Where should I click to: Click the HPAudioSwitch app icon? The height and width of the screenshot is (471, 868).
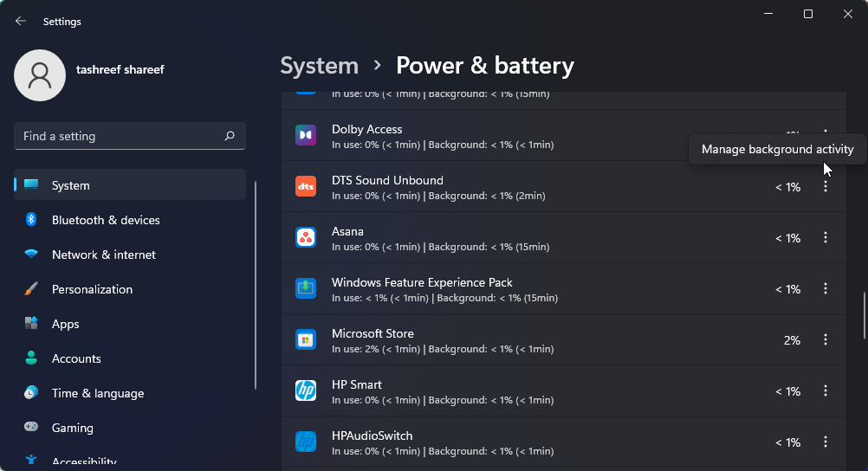305,442
